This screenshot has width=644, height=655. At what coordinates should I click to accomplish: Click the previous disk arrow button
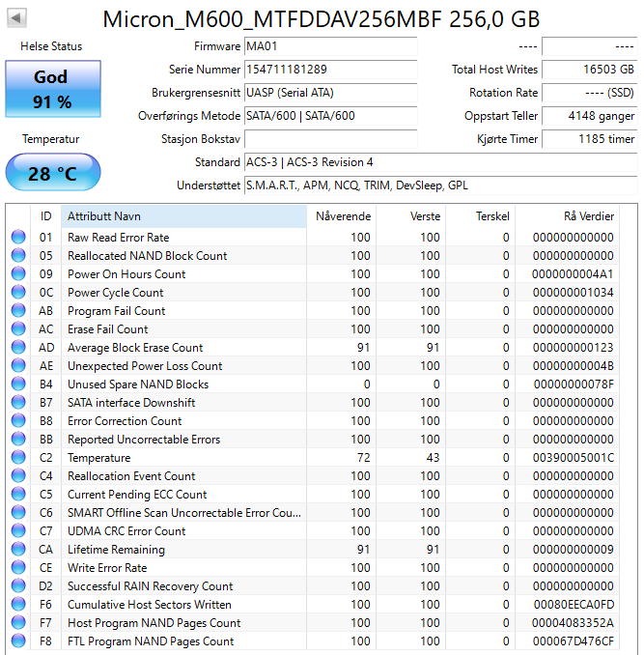(16, 18)
